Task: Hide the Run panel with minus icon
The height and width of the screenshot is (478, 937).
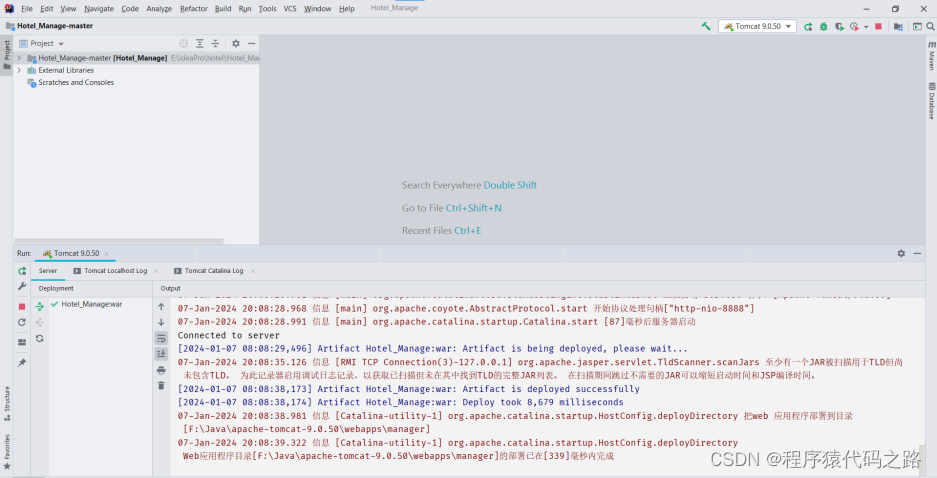Action: point(917,253)
